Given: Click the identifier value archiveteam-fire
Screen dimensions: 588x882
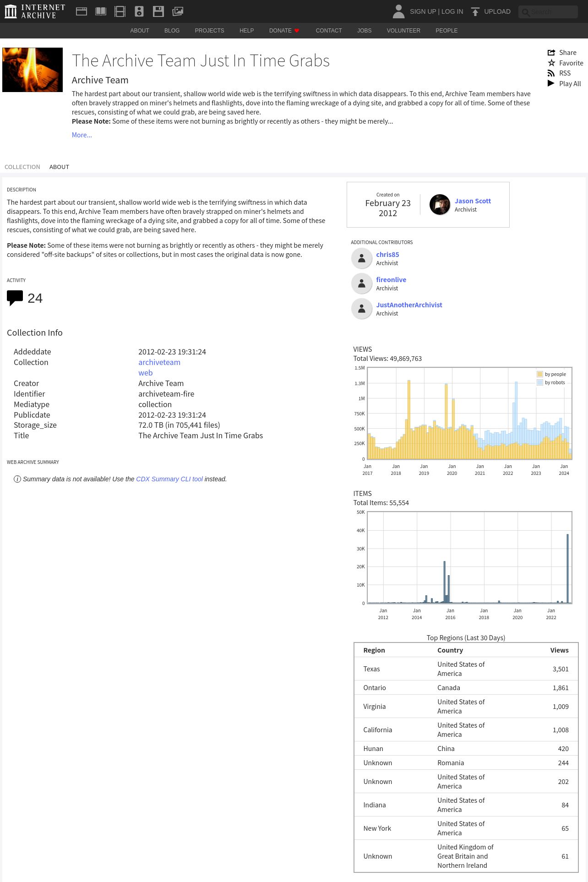Looking at the screenshot, I should click(166, 394).
